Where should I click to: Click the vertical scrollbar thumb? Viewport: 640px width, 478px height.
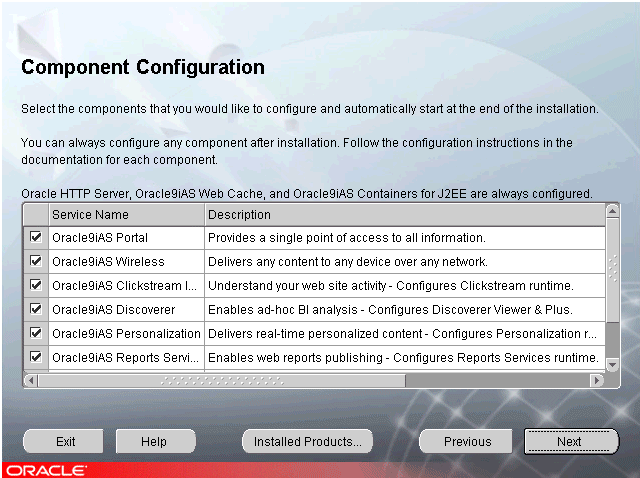[x=612, y=270]
